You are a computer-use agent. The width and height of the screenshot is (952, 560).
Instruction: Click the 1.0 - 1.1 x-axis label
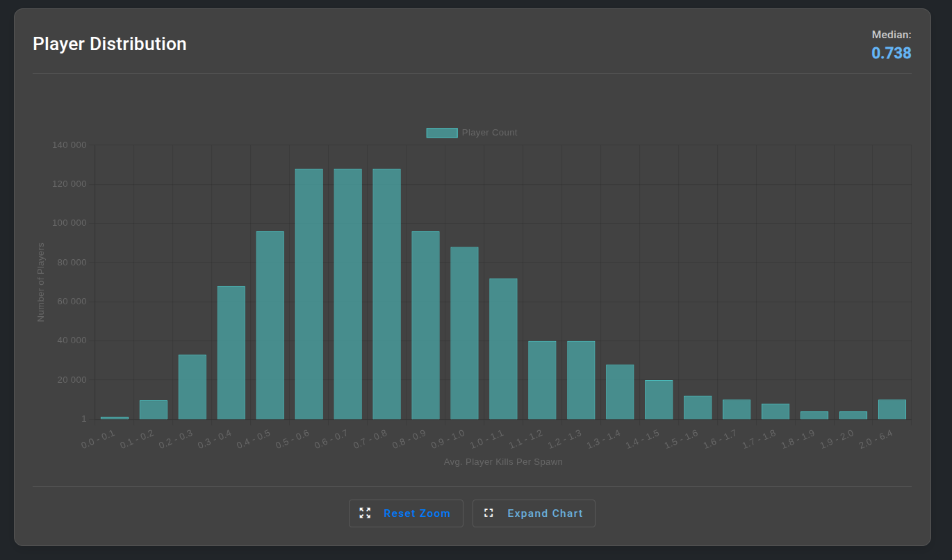click(x=488, y=439)
